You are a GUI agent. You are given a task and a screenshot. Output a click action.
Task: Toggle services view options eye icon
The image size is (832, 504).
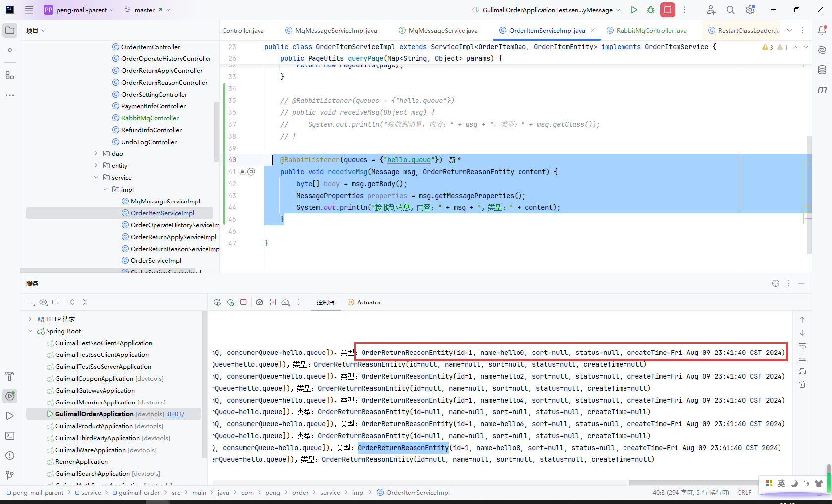pyautogui.click(x=44, y=302)
